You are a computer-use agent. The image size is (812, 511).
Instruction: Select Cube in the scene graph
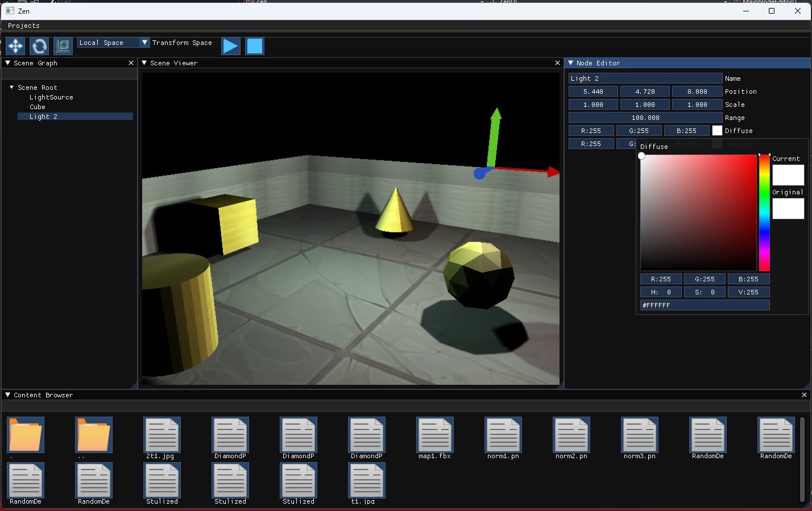point(38,107)
